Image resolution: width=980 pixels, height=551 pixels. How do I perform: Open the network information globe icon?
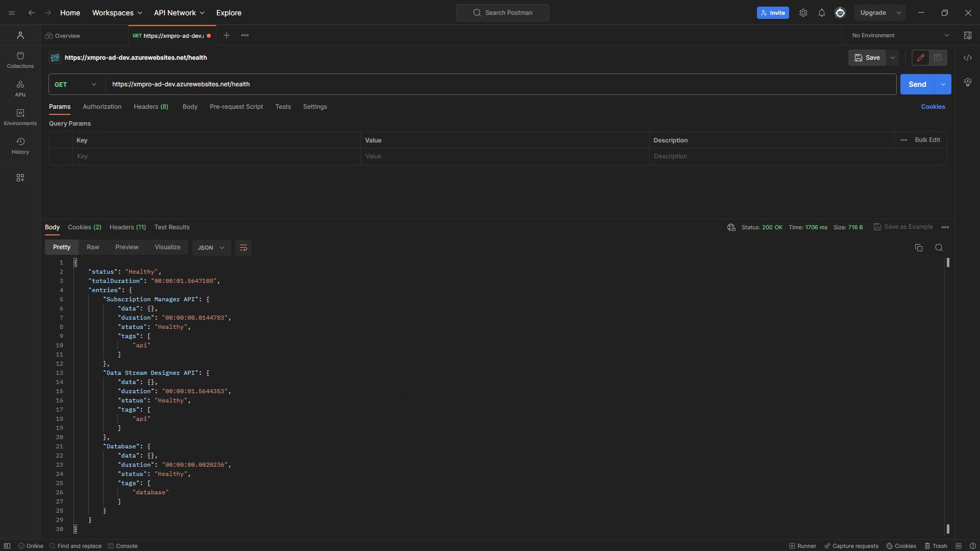coord(731,227)
